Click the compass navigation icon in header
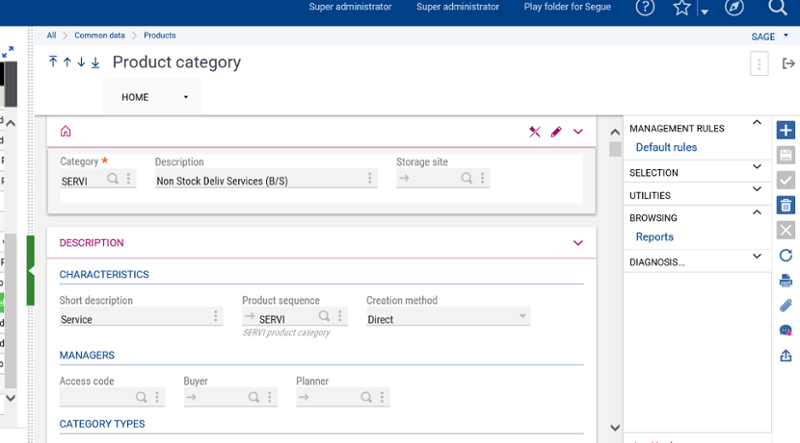 point(733,8)
